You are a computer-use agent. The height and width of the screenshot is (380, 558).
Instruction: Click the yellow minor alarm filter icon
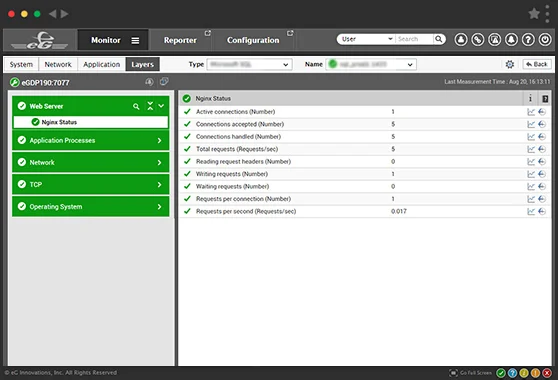tap(524, 373)
